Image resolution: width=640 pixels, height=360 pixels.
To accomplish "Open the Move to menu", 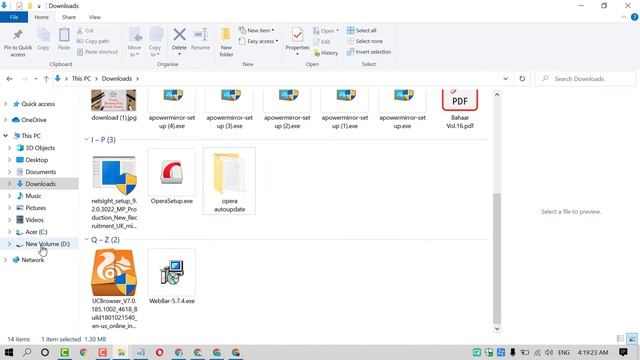I will pyautogui.click(x=135, y=42).
